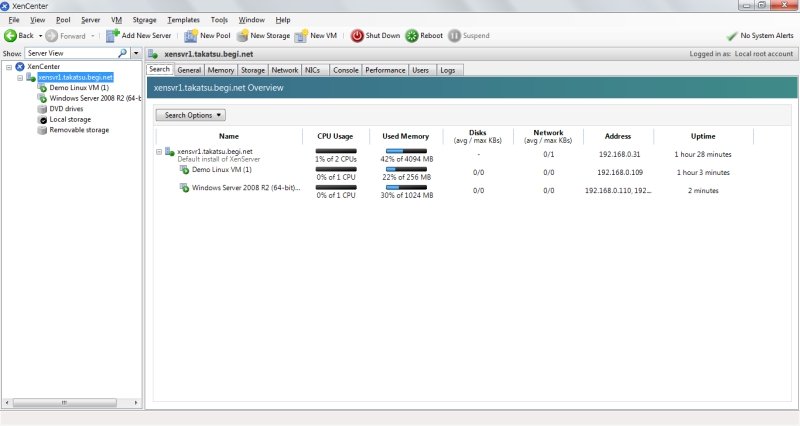The image size is (800, 426).
Task: Open DVD drives storage in tree
Action: coord(66,109)
